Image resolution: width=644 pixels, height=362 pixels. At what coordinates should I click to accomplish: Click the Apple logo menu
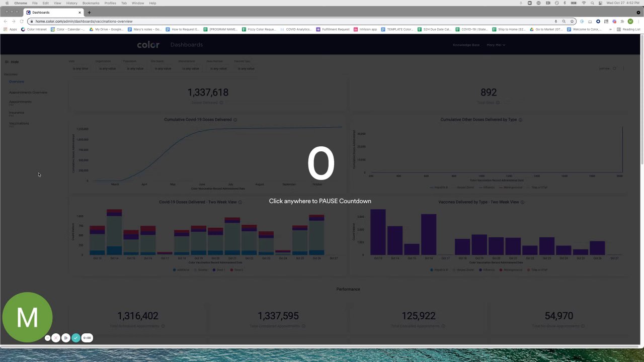point(7,3)
